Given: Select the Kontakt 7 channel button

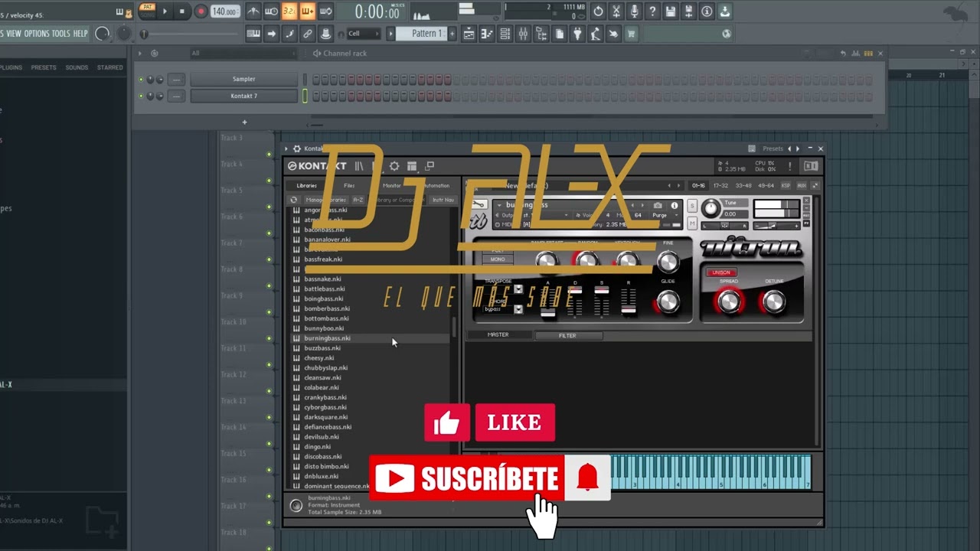Looking at the screenshot, I should pos(243,96).
